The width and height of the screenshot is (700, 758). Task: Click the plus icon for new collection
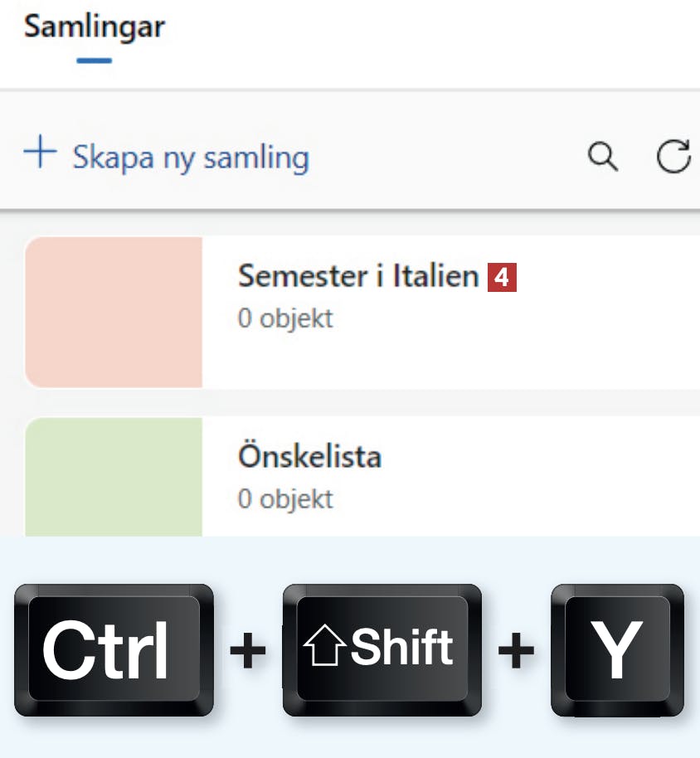click(40, 154)
